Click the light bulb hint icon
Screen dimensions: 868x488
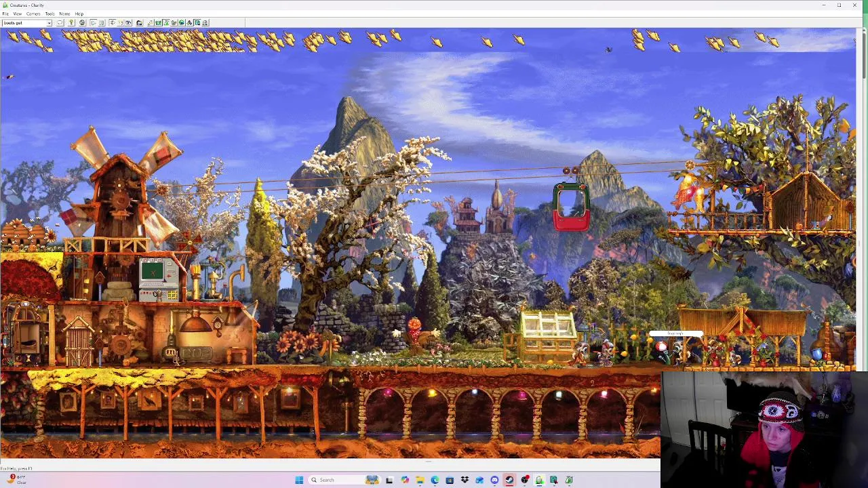[71, 23]
